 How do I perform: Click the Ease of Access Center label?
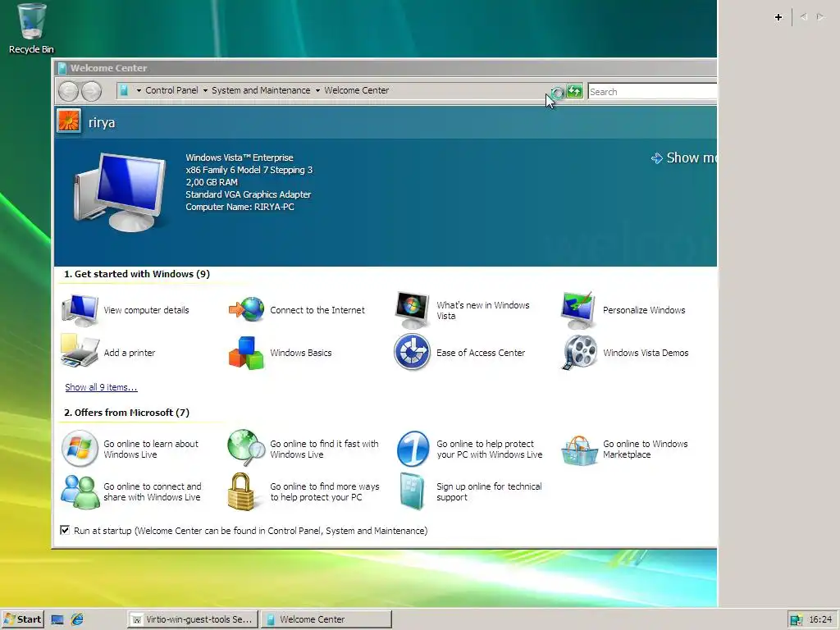tap(481, 353)
